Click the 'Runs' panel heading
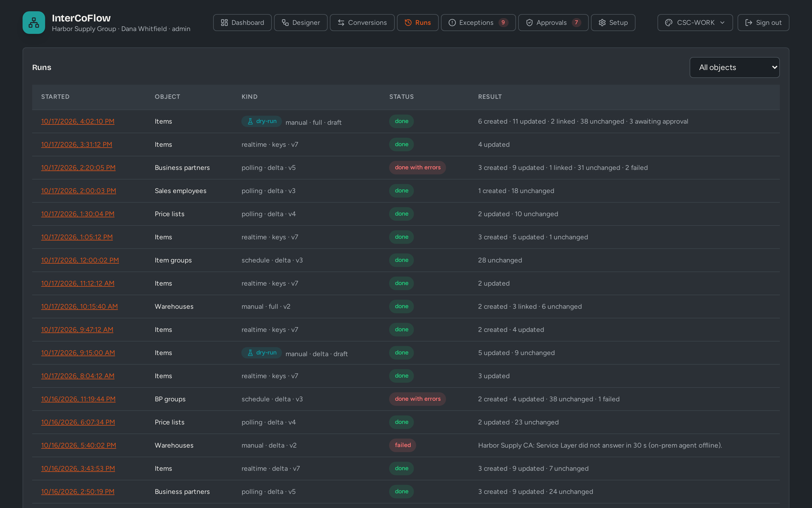Image resolution: width=812 pixels, height=508 pixels. click(x=42, y=67)
